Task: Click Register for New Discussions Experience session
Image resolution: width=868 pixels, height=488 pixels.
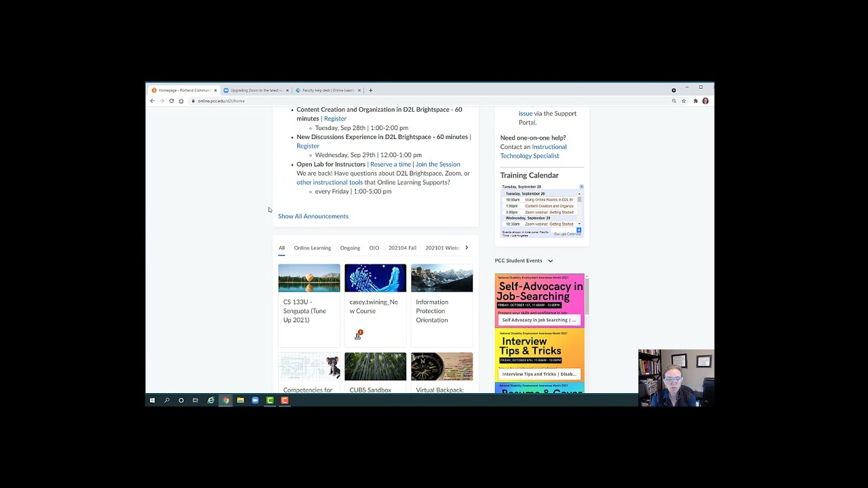Action: click(308, 146)
